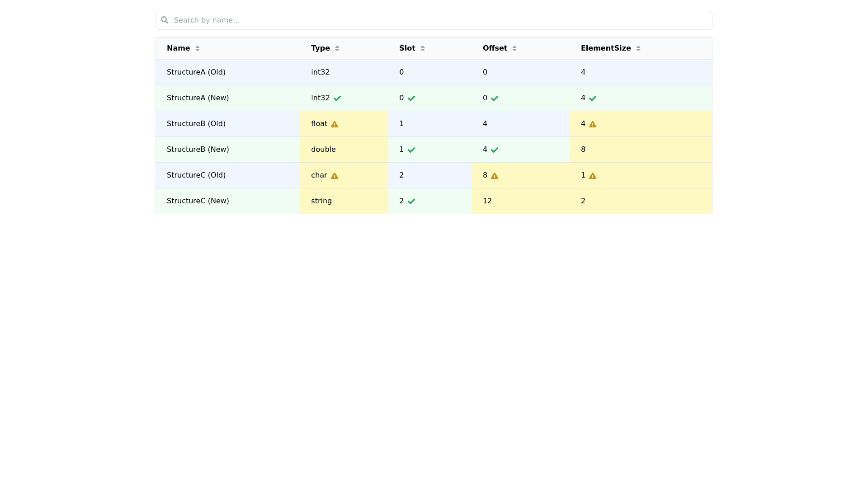This screenshot has height=488, width=868.
Task: Click checkmark in StructureB (New) Offset cell
Action: point(495,150)
